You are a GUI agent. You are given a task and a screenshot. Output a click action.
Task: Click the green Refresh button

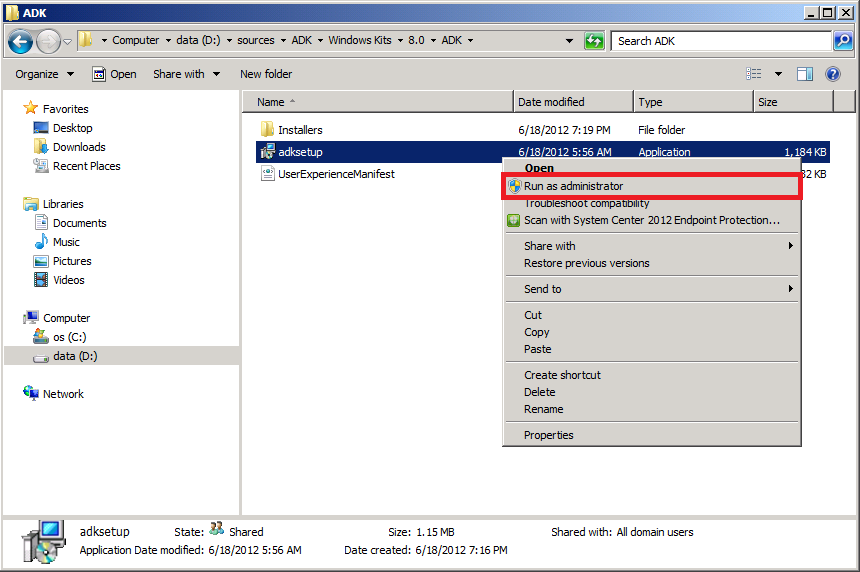point(594,41)
